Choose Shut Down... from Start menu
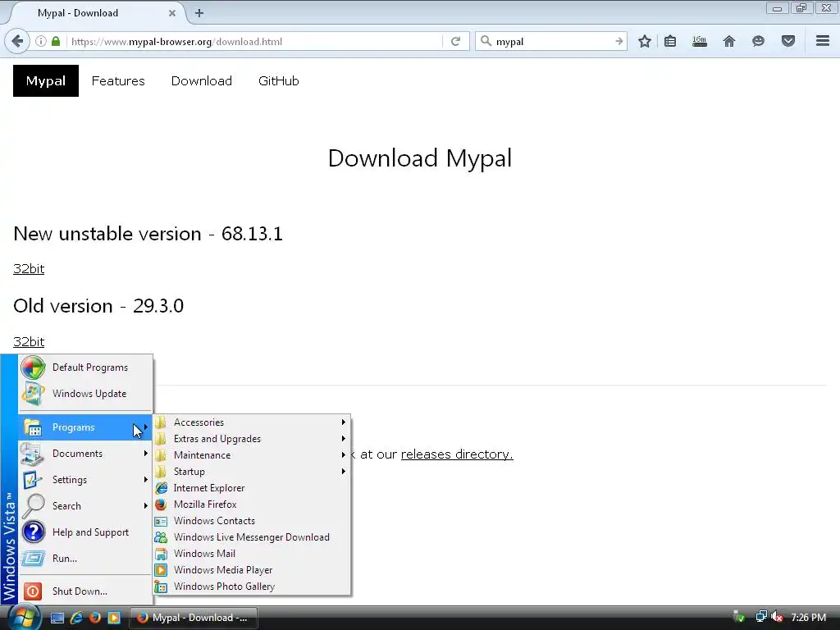Viewport: 840px width, 630px height. tap(85, 591)
